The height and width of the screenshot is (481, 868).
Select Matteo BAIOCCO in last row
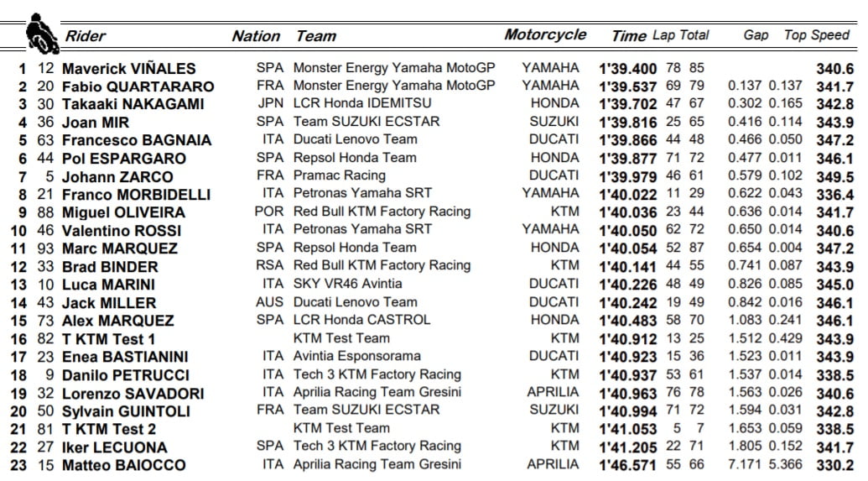123,465
